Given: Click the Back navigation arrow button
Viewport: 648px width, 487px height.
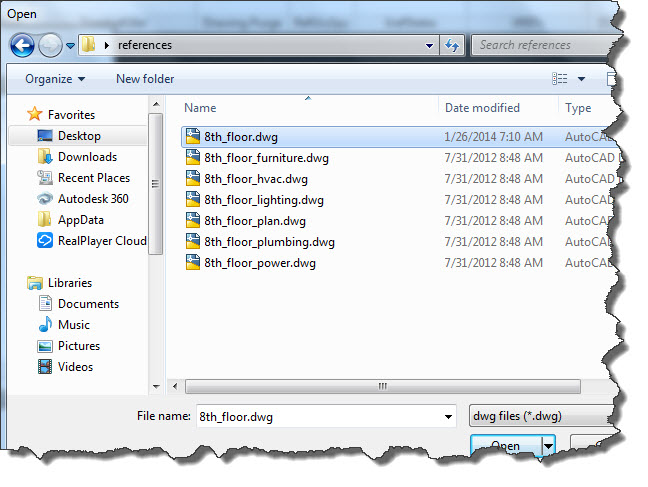Looking at the screenshot, I should pyautogui.click(x=22, y=45).
